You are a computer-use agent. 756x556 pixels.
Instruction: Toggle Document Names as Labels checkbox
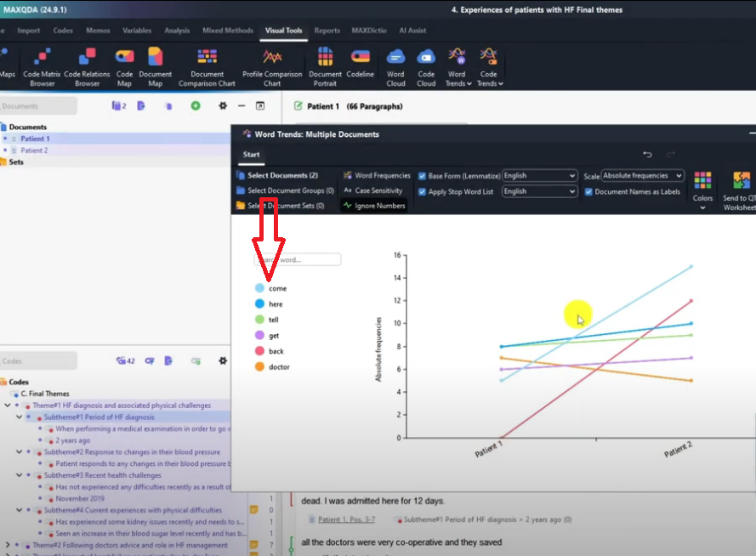588,192
